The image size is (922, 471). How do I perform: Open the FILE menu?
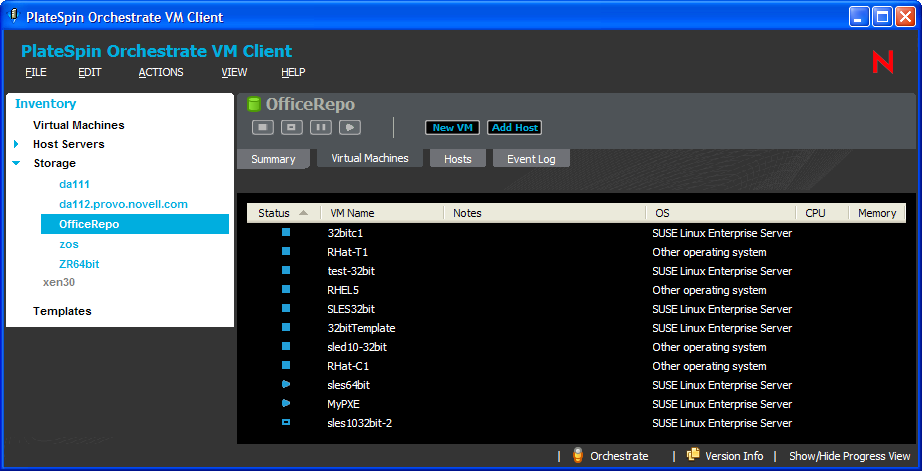[x=36, y=72]
